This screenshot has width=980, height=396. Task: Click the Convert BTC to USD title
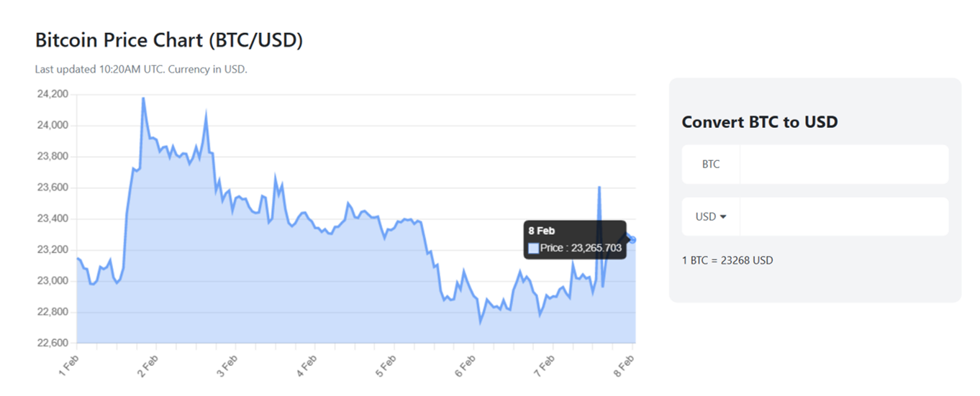[760, 121]
